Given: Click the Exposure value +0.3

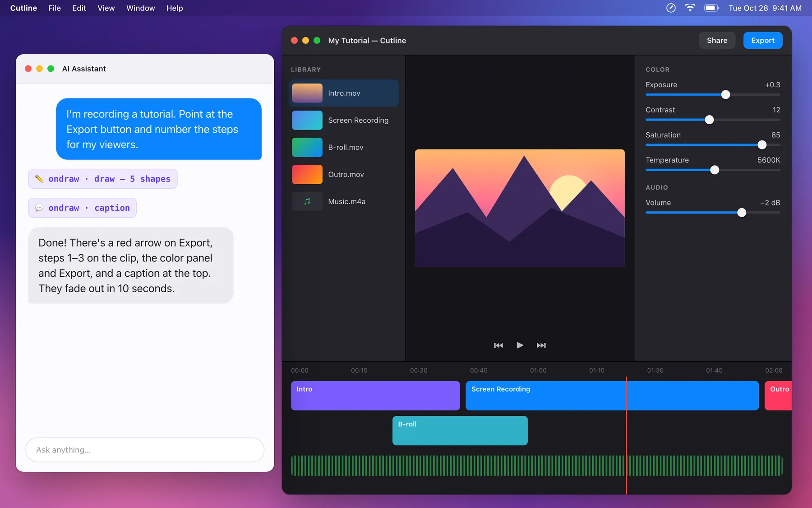Looking at the screenshot, I should [772, 85].
